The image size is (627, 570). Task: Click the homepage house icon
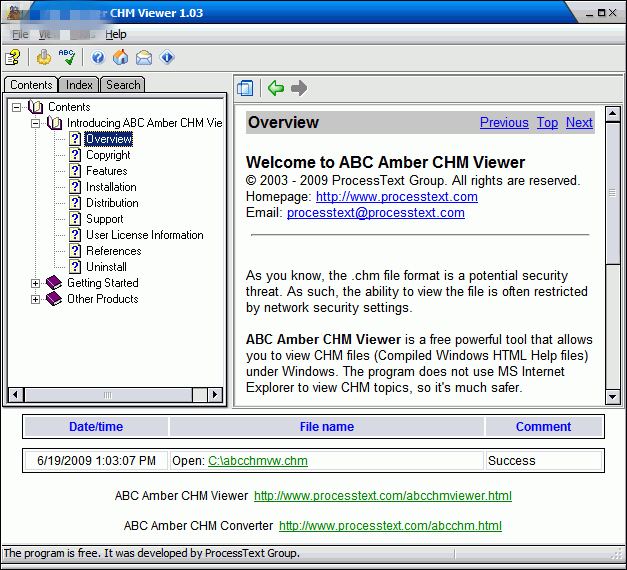121,57
